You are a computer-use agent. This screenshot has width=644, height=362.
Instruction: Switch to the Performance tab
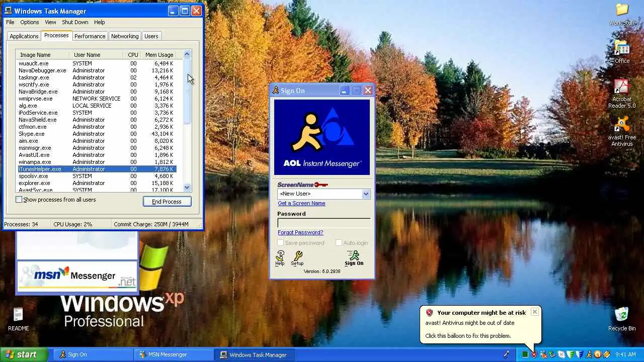[x=90, y=36]
